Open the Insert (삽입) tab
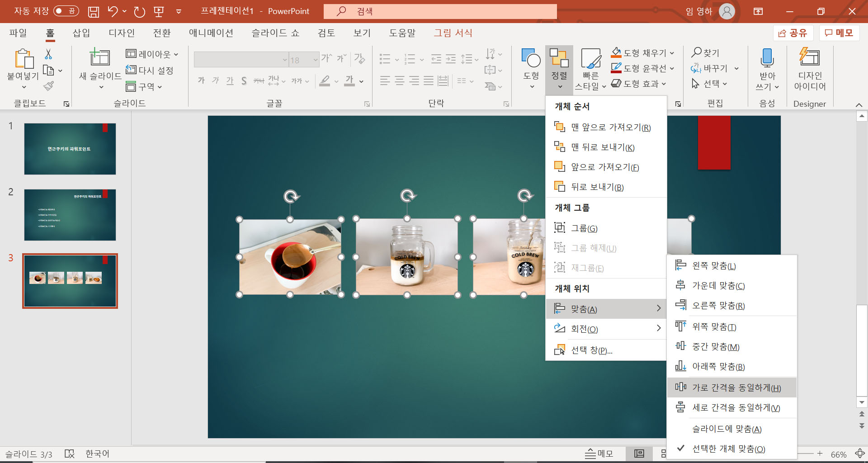Viewport: 868px width, 463px height. 81,33
